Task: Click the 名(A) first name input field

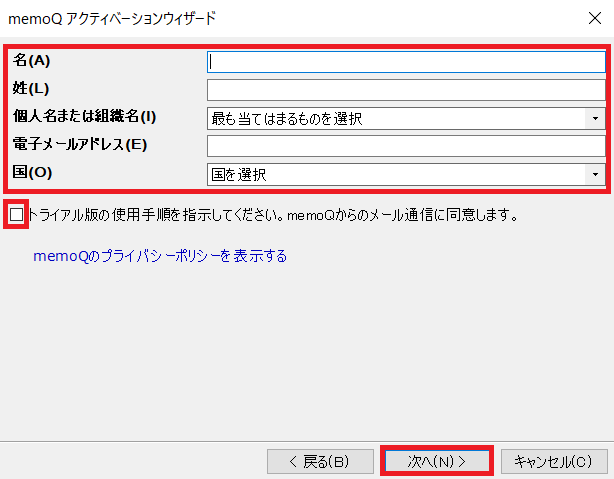Action: click(x=405, y=62)
